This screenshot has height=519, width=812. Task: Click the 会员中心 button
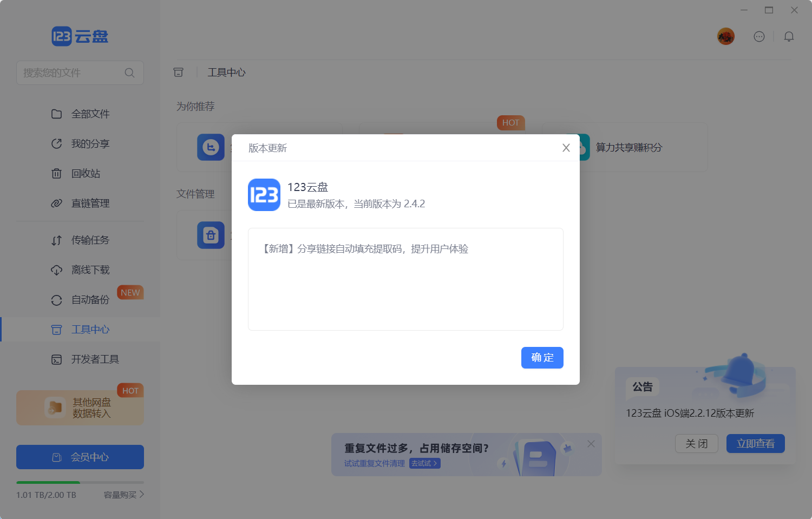[80, 457]
